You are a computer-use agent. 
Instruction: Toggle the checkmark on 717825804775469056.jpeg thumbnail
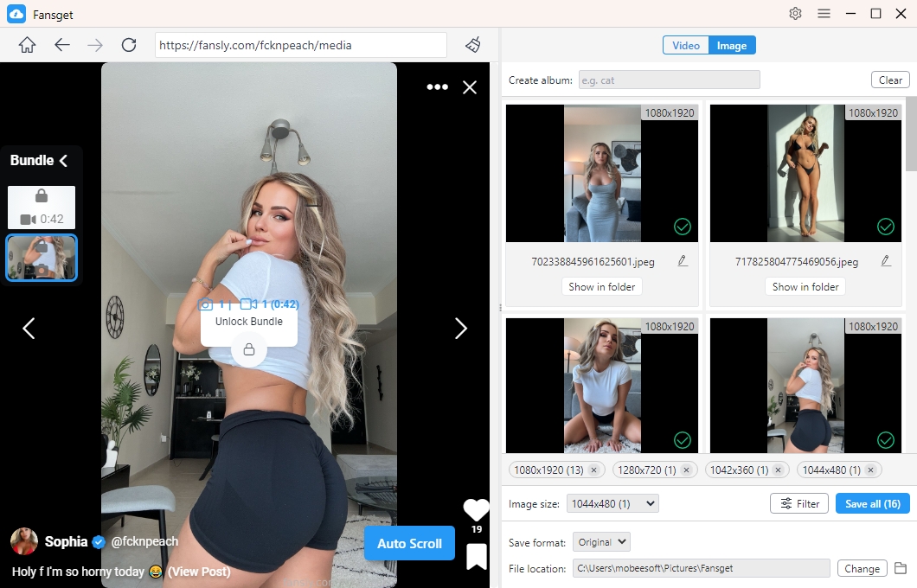click(886, 227)
